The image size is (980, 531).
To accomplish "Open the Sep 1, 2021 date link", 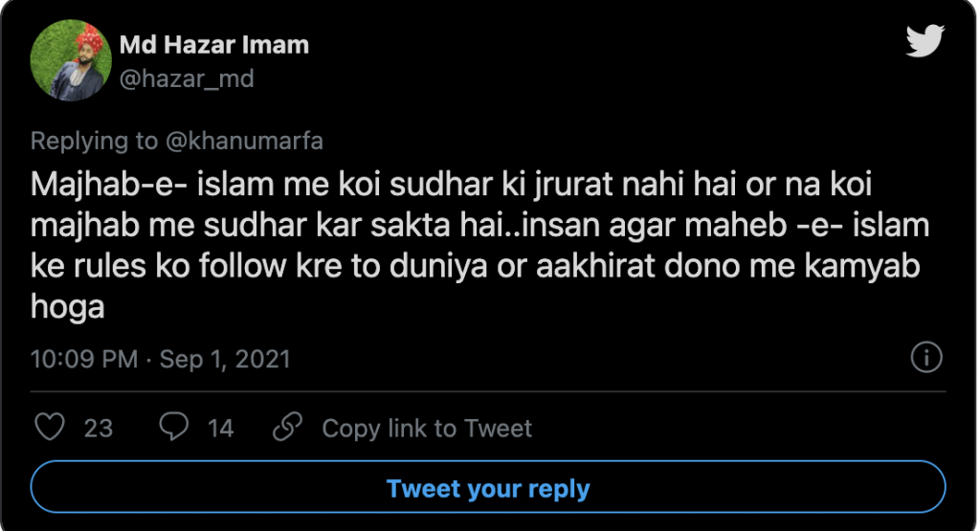I will 225,360.
